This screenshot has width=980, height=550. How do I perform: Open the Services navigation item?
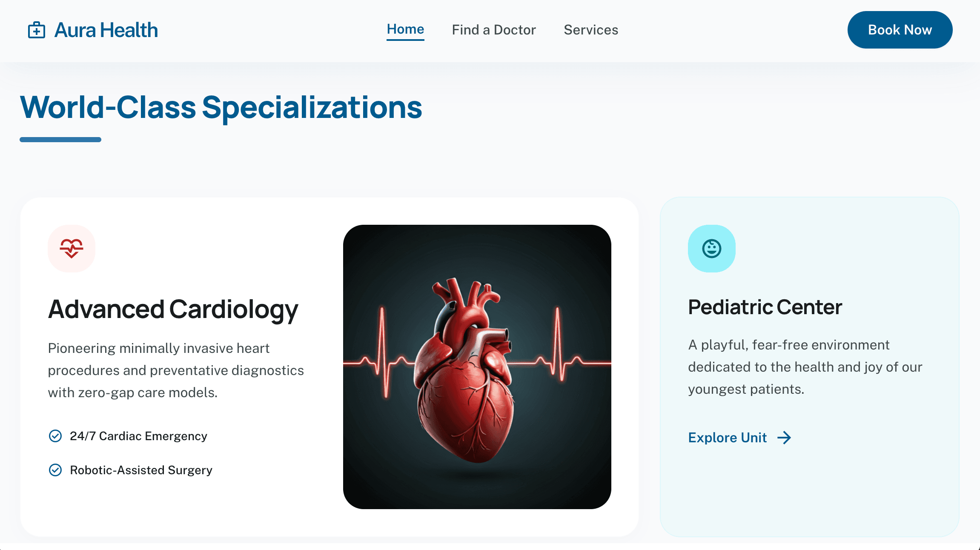coord(591,30)
